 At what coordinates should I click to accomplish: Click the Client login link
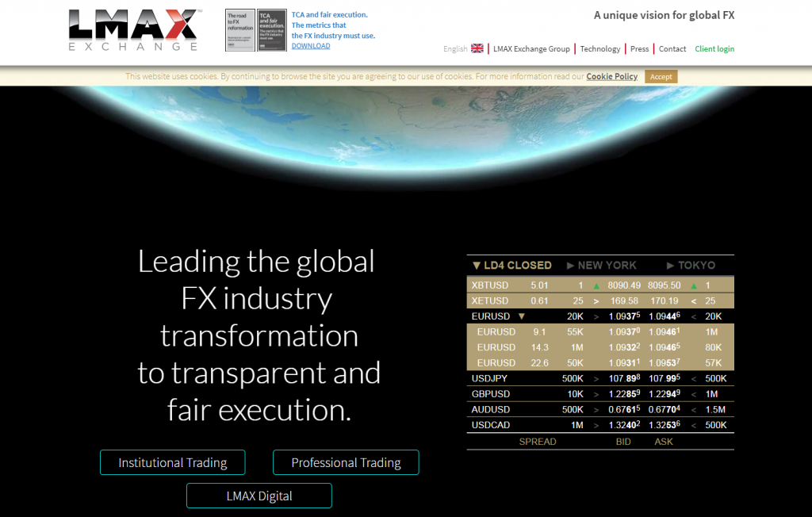coord(714,48)
